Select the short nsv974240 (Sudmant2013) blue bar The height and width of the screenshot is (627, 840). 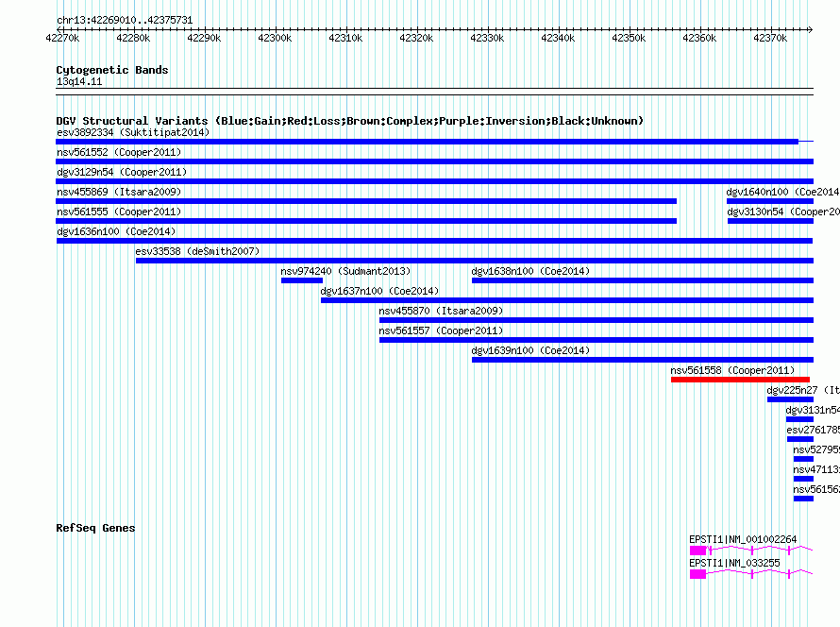(x=302, y=280)
